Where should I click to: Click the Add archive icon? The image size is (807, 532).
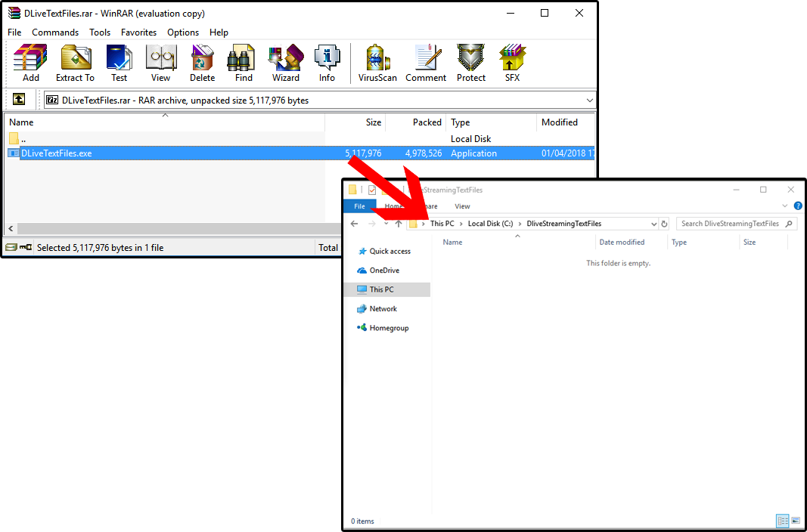[x=30, y=63]
